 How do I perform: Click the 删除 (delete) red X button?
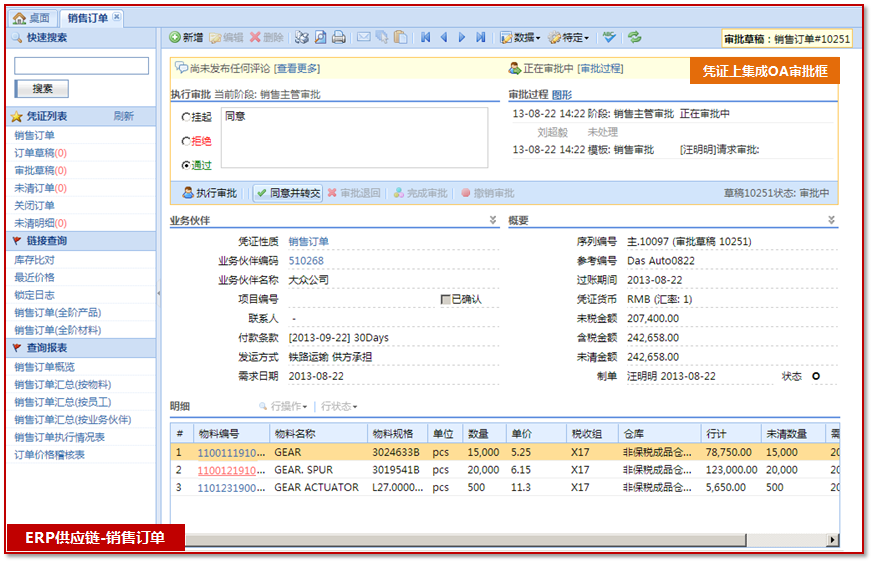pos(266,37)
